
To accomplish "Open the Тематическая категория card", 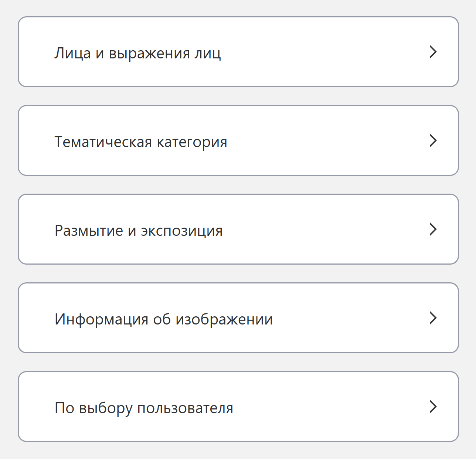I will click(238, 141).
